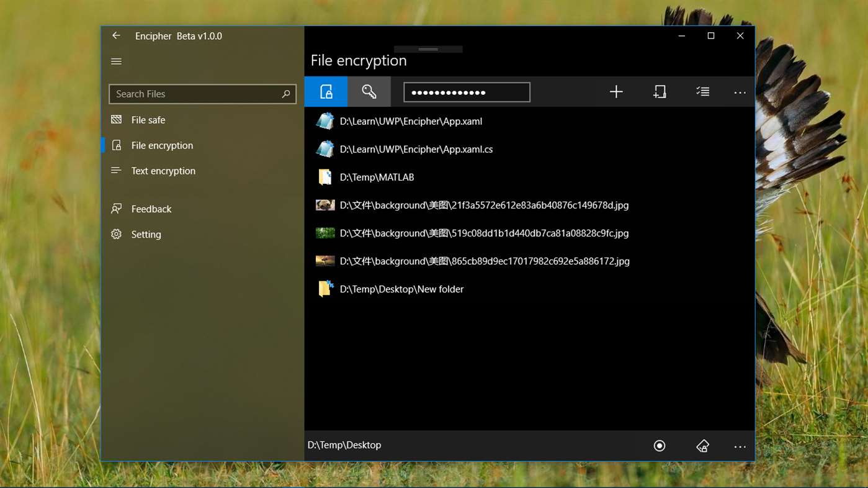868x488 pixels.
Task: Close the Encipher window
Action: point(740,36)
